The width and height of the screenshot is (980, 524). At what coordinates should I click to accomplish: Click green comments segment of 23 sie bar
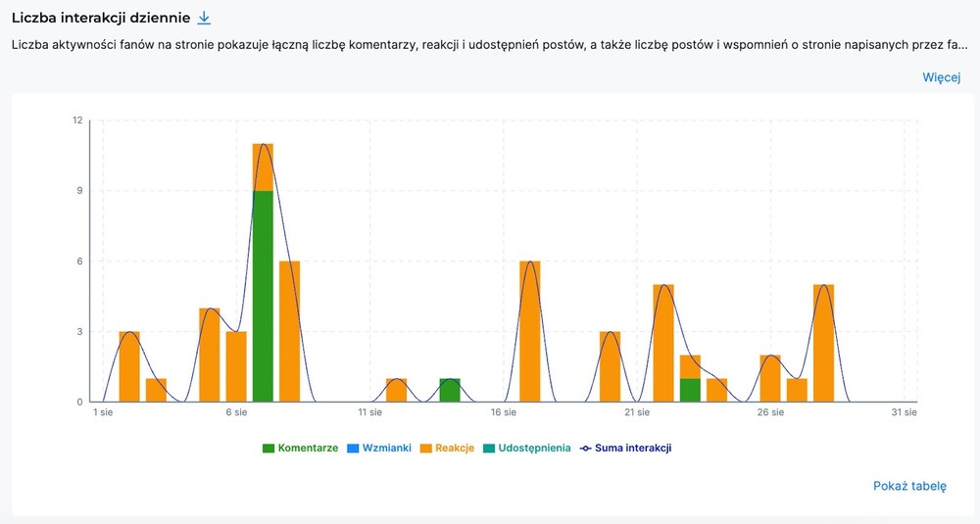[690, 390]
